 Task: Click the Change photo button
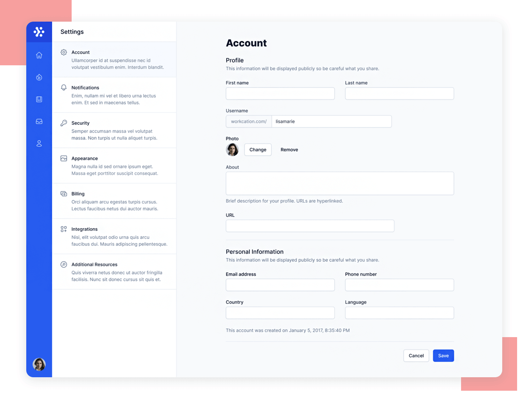click(x=258, y=150)
